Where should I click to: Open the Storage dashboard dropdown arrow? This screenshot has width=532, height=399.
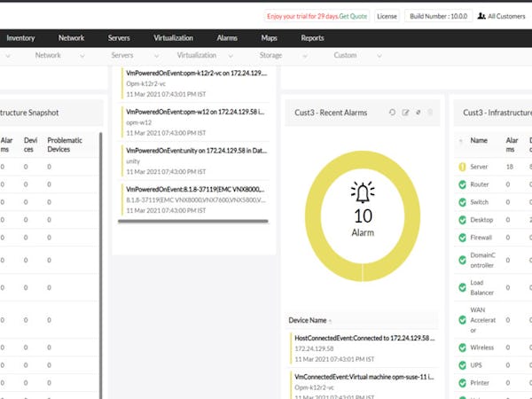click(305, 56)
